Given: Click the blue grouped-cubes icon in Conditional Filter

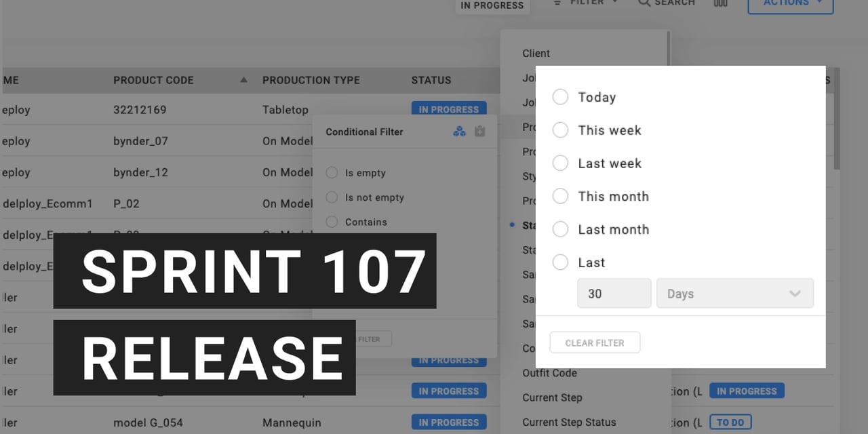Looking at the screenshot, I should coord(459,132).
